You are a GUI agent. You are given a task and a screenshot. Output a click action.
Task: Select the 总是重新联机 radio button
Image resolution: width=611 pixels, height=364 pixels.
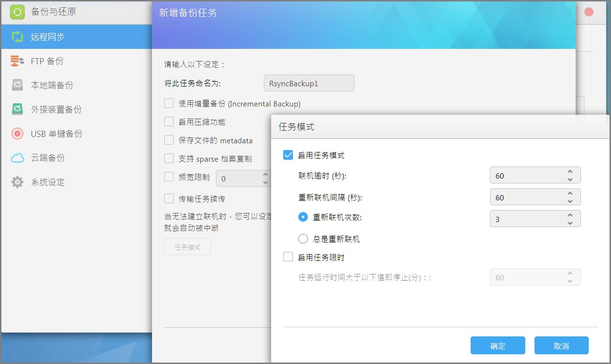303,239
